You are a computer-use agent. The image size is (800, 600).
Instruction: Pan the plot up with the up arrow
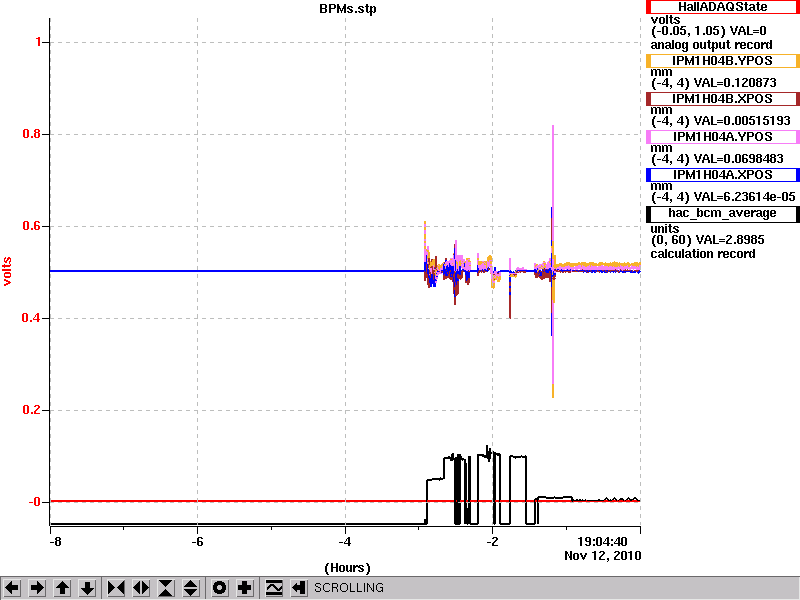62,588
